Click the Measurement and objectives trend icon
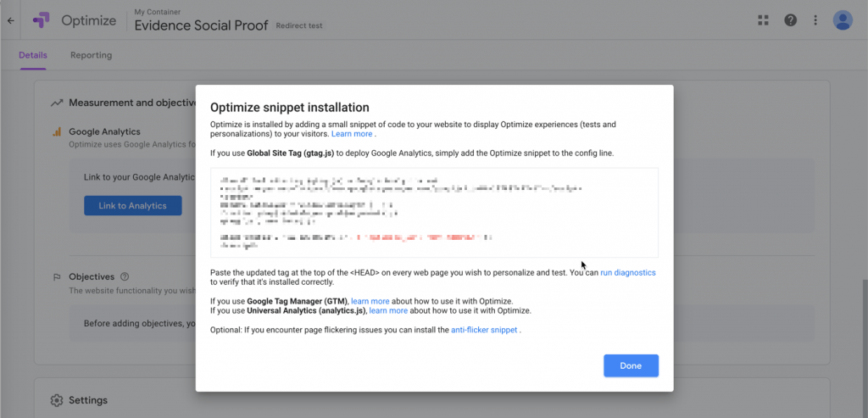Image resolution: width=868 pixels, height=418 pixels. tap(57, 103)
